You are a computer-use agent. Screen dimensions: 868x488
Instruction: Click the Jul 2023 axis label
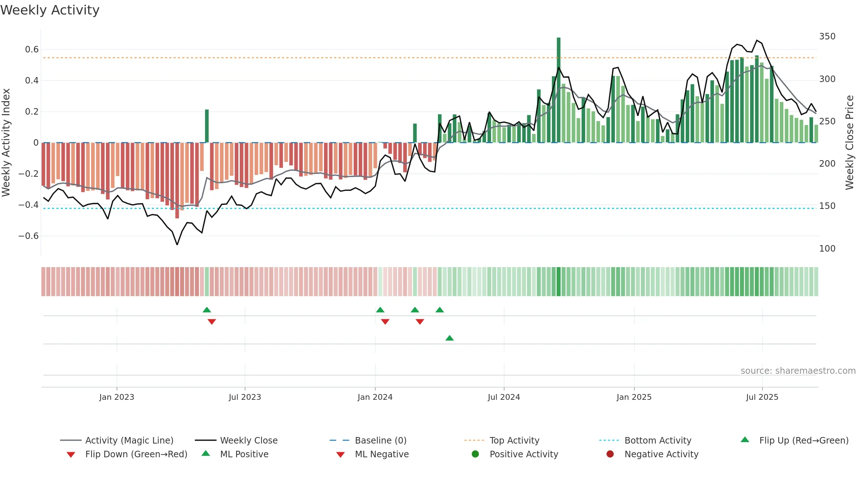click(x=245, y=397)
